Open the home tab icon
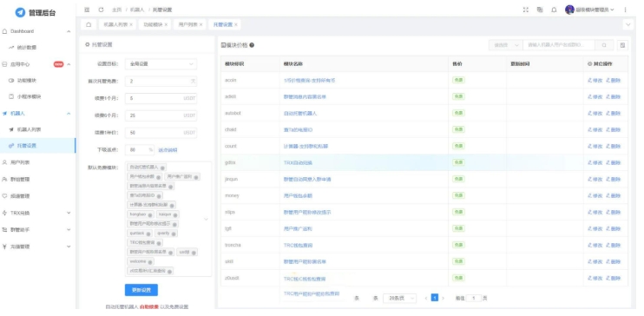The width and height of the screenshot is (644, 316). [89, 24]
